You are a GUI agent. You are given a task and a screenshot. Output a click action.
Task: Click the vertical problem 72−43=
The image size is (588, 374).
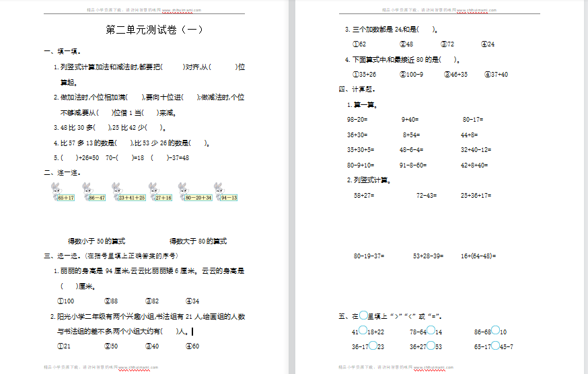click(427, 196)
